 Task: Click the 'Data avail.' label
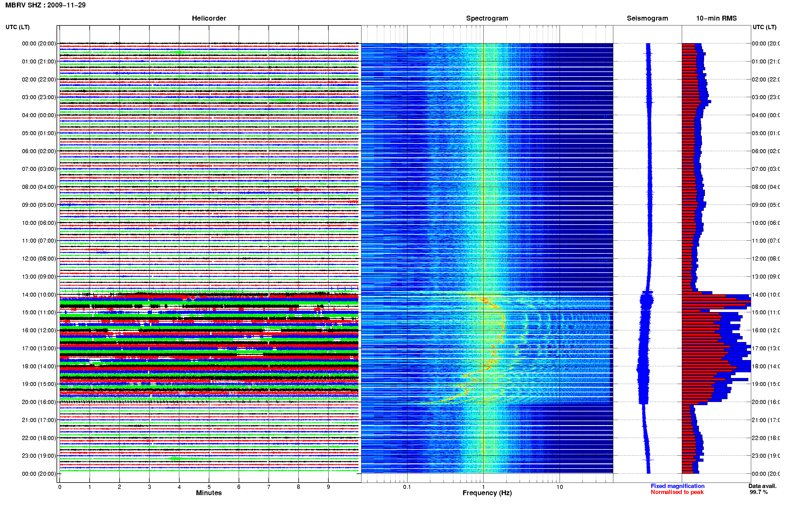click(x=762, y=486)
